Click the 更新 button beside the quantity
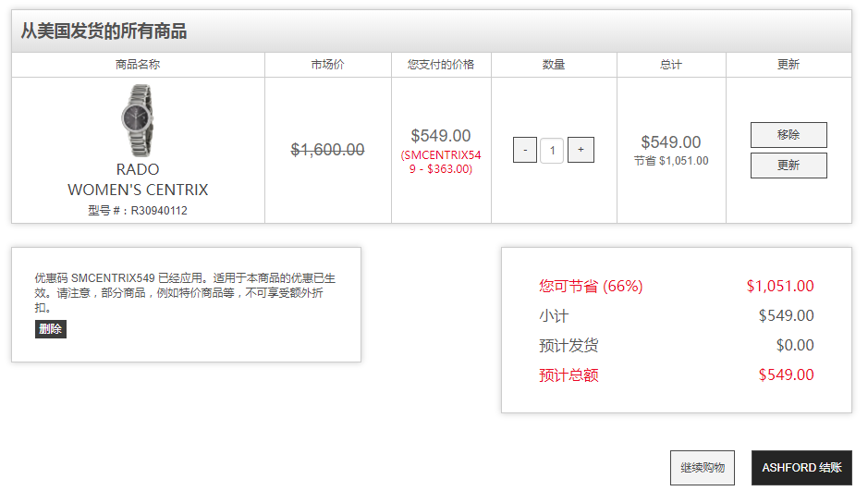This screenshot has width=868, height=491. (789, 165)
